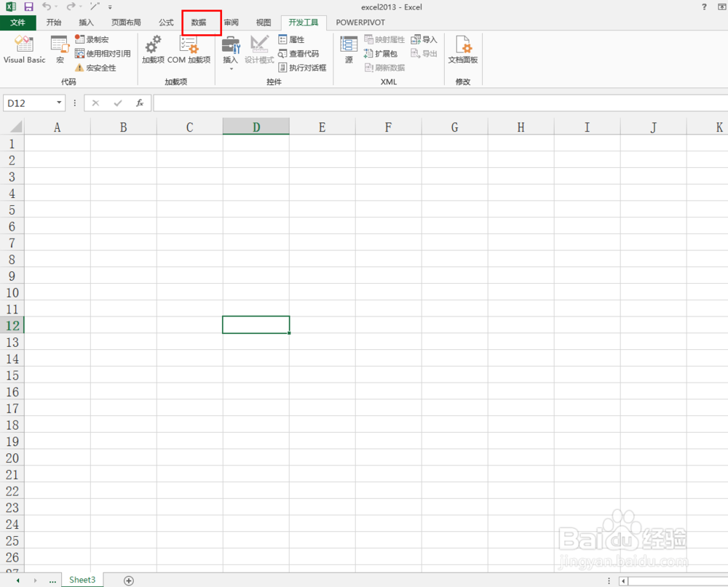Screen dimensions: 728x587
Task: Click the formula bar Enter checkmark
Action: pyautogui.click(x=118, y=103)
